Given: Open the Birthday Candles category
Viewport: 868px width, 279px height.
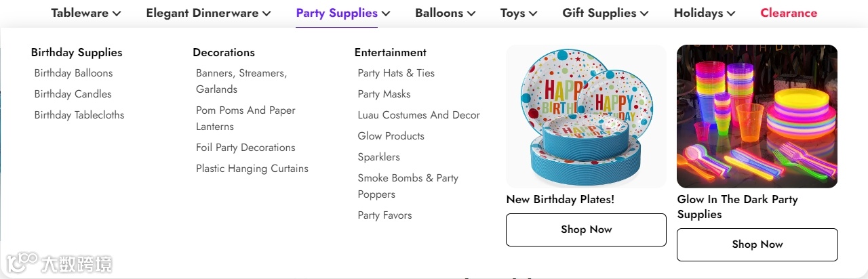Looking at the screenshot, I should pos(73,94).
